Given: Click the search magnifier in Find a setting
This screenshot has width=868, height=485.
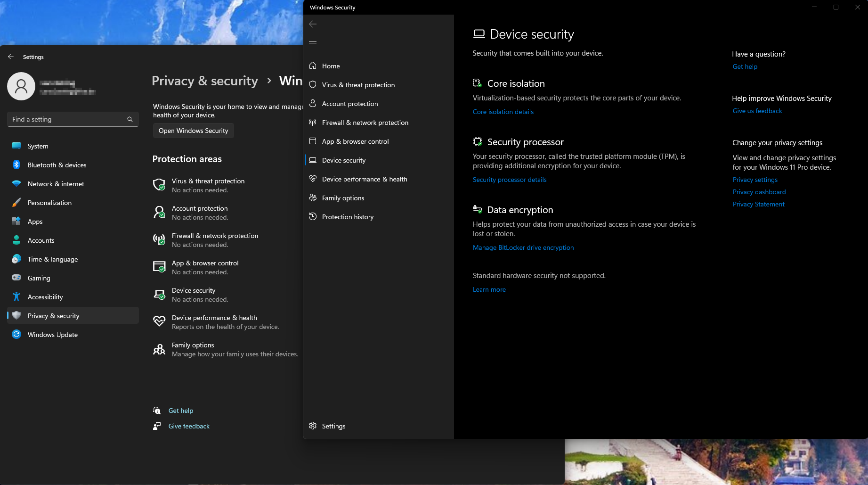Looking at the screenshot, I should [130, 119].
